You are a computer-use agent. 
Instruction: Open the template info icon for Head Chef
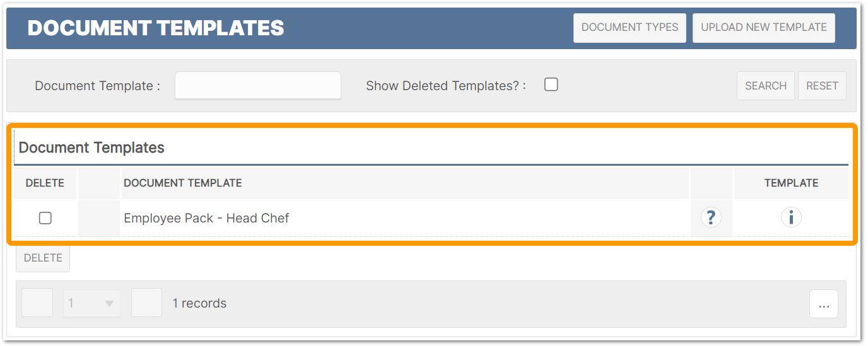pos(791,217)
